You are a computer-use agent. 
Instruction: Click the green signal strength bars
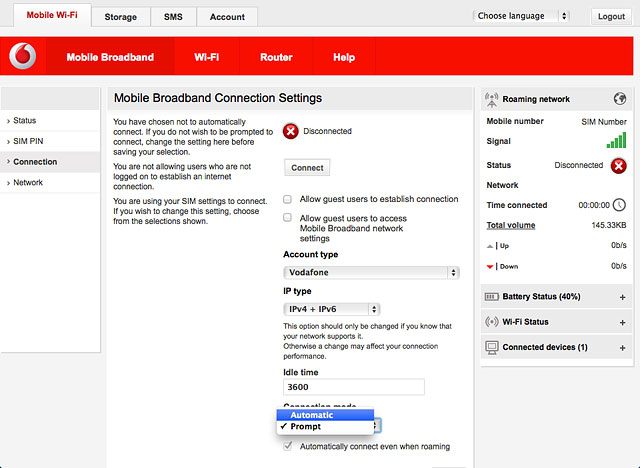tap(616, 140)
